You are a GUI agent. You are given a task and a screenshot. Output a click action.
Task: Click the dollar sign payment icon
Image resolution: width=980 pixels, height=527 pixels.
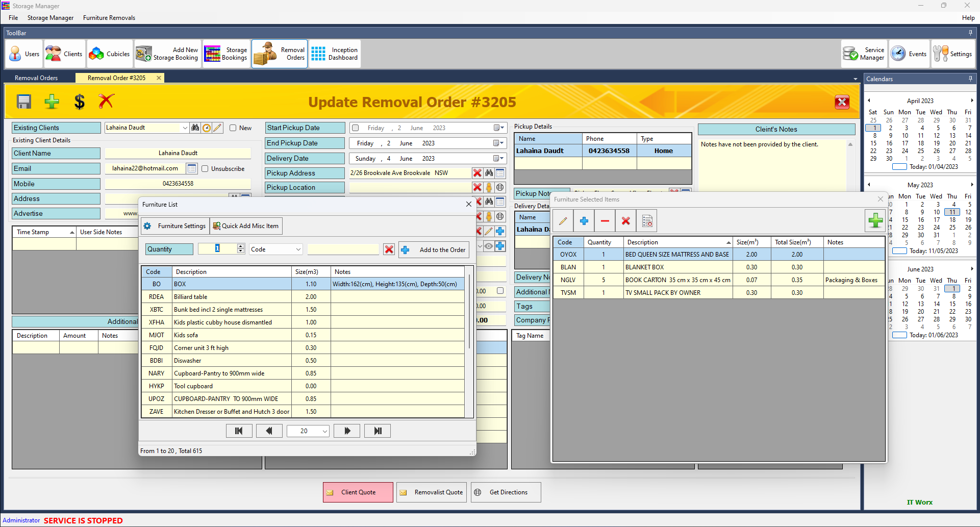tap(79, 102)
